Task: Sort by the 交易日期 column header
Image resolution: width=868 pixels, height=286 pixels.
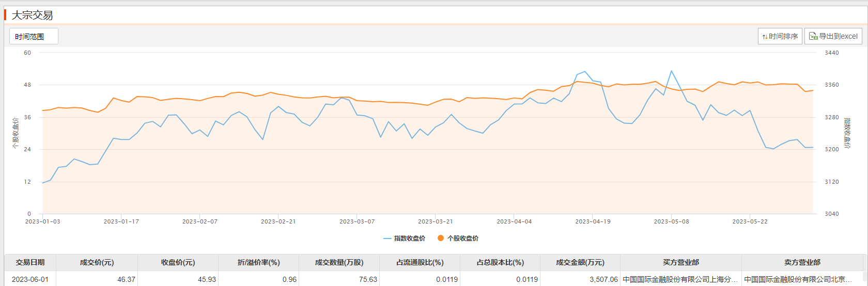Action: (30, 262)
